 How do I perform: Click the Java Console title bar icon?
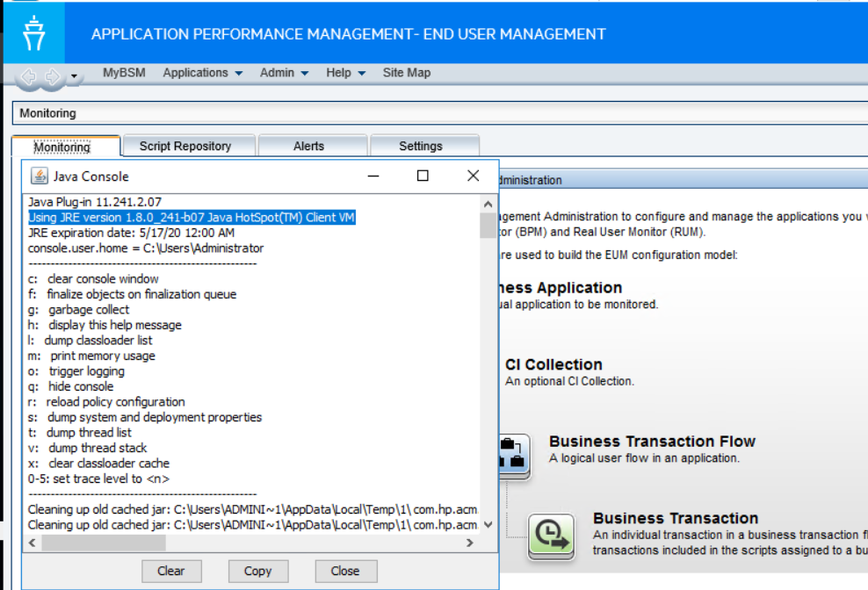pyautogui.click(x=40, y=176)
